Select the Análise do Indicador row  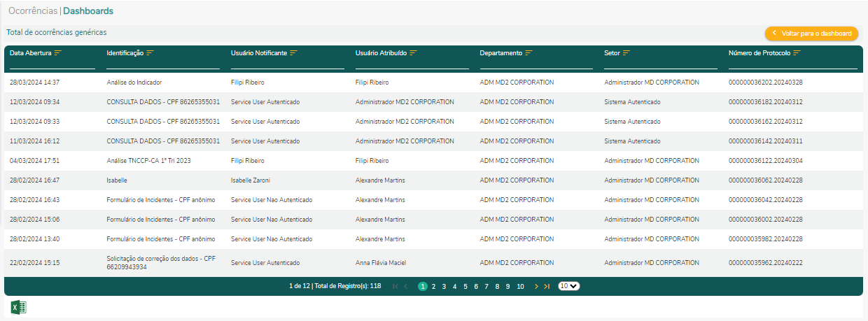(x=137, y=83)
